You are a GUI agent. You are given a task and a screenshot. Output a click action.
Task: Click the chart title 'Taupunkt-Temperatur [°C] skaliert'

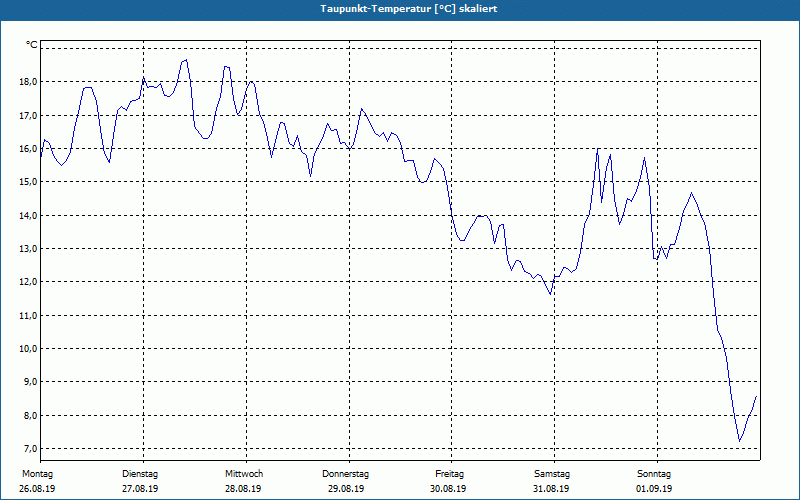(409, 9)
